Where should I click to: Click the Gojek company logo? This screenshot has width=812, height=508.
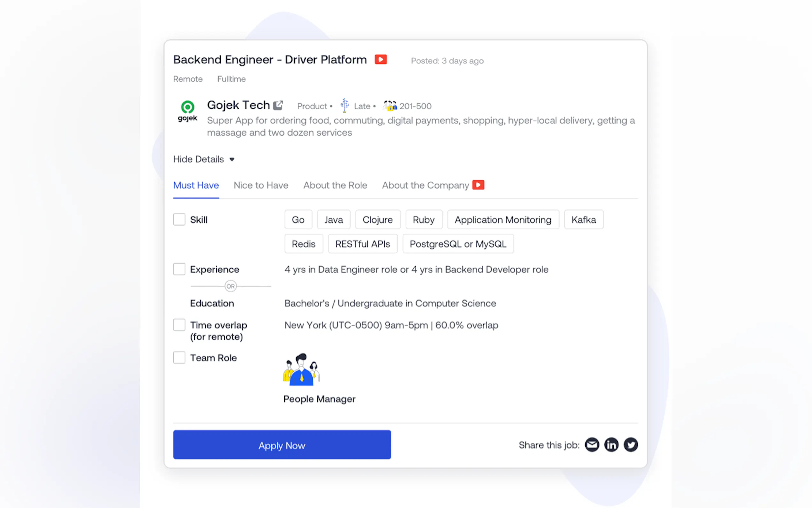[x=187, y=111]
